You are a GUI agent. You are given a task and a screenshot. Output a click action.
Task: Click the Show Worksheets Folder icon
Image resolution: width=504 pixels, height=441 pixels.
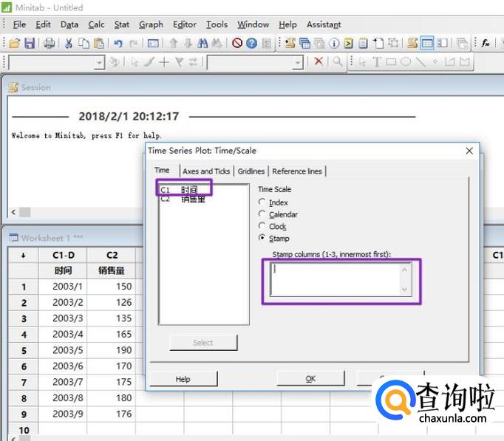pyautogui.click(x=304, y=43)
